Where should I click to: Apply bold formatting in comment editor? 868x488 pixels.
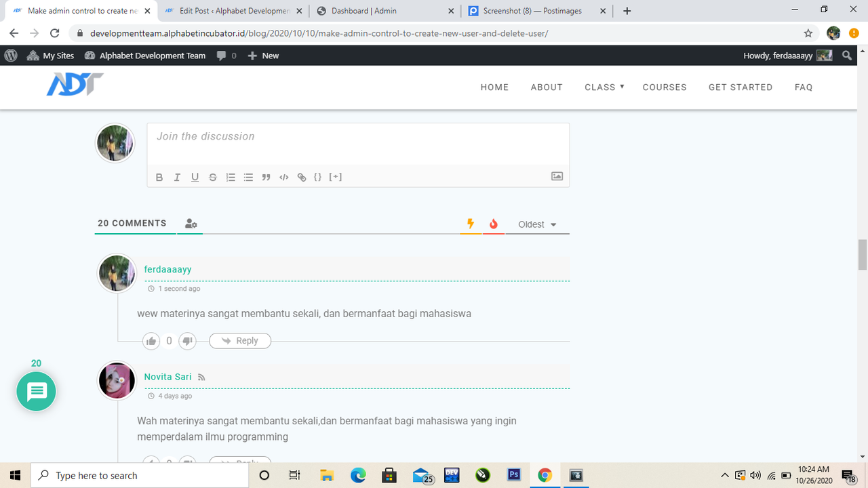coord(159,177)
